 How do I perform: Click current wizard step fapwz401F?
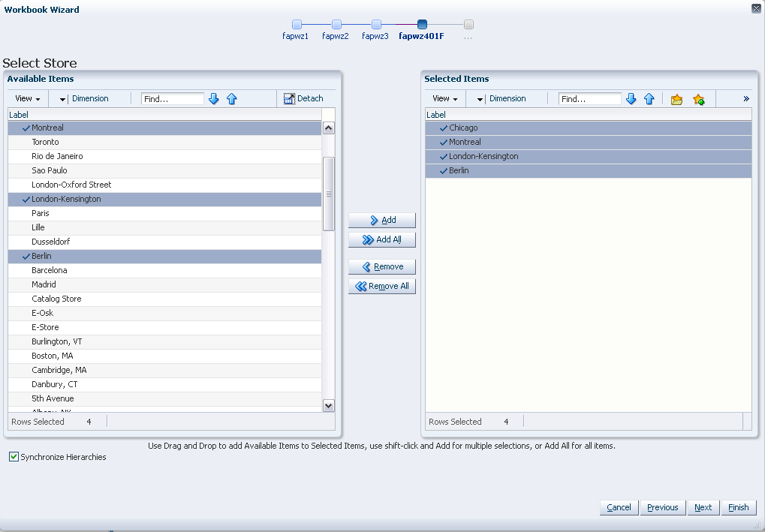pyautogui.click(x=422, y=24)
